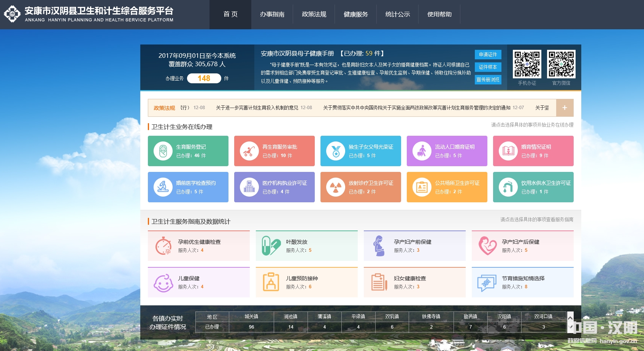Open the 饮用水供水卫生许可证 title link
Viewport: 644px width, 351px height.
546,183
